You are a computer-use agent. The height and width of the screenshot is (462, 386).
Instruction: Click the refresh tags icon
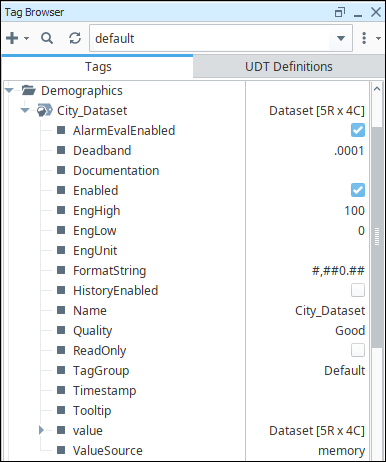75,38
